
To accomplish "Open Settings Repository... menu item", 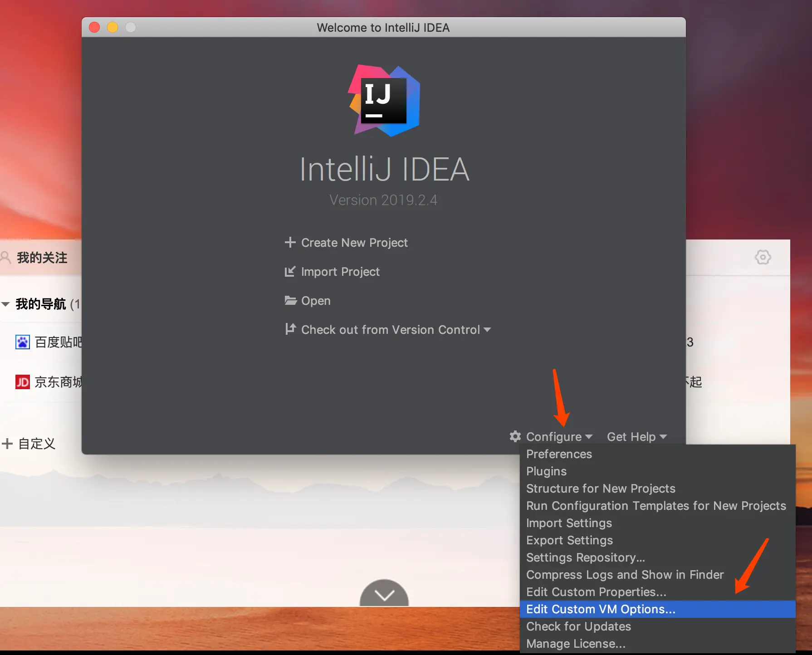I will (x=658, y=557).
